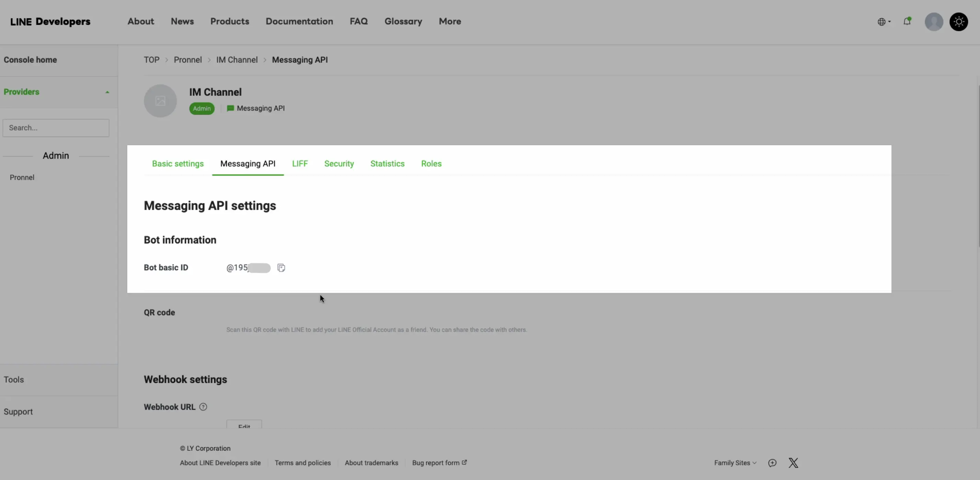Open the user profile avatar
980x480 pixels.
934,22
